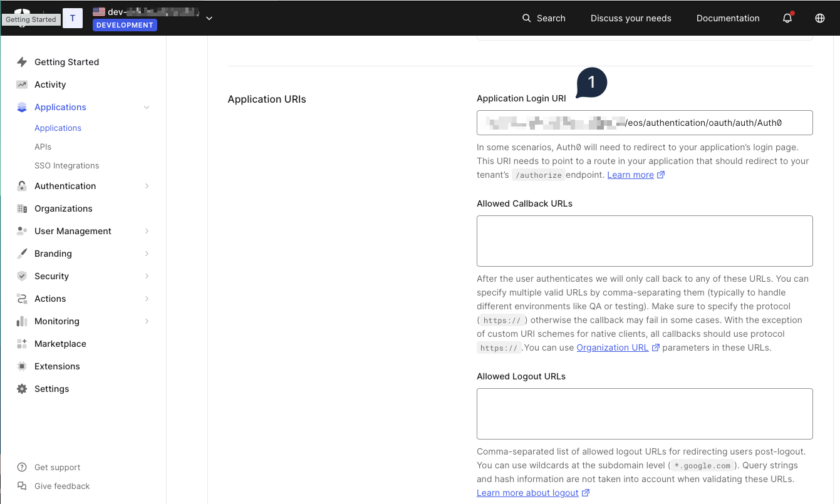Click the Organization URL link

pos(612,347)
